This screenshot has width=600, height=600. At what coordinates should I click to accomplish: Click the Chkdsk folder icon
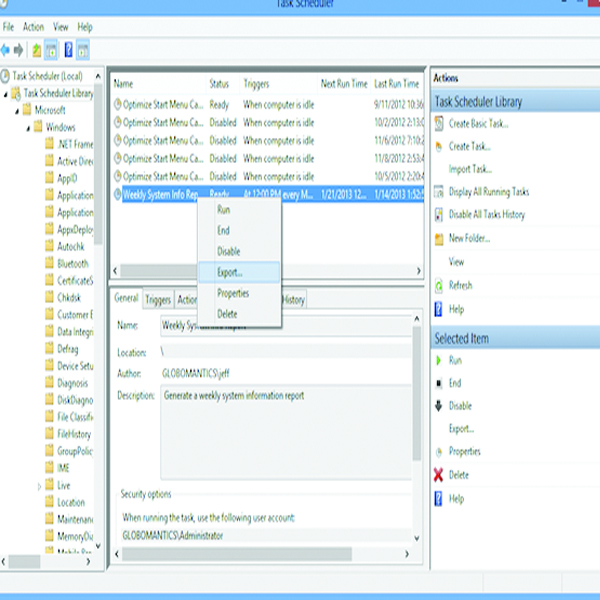pyautogui.click(x=49, y=297)
